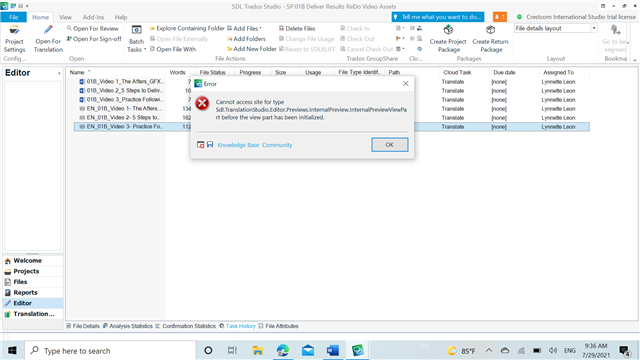Click Create Project Package icon
This screenshot has height=360, width=640.
448,29
